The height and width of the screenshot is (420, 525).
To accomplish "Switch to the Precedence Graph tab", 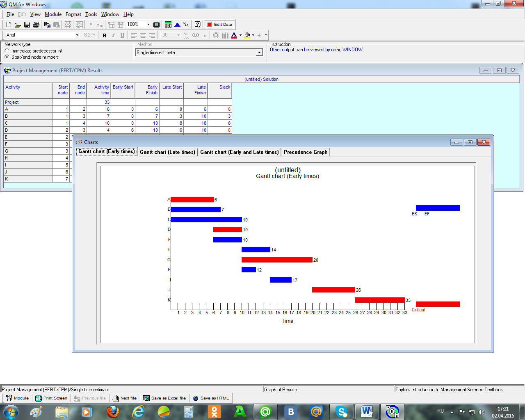I will (x=306, y=152).
